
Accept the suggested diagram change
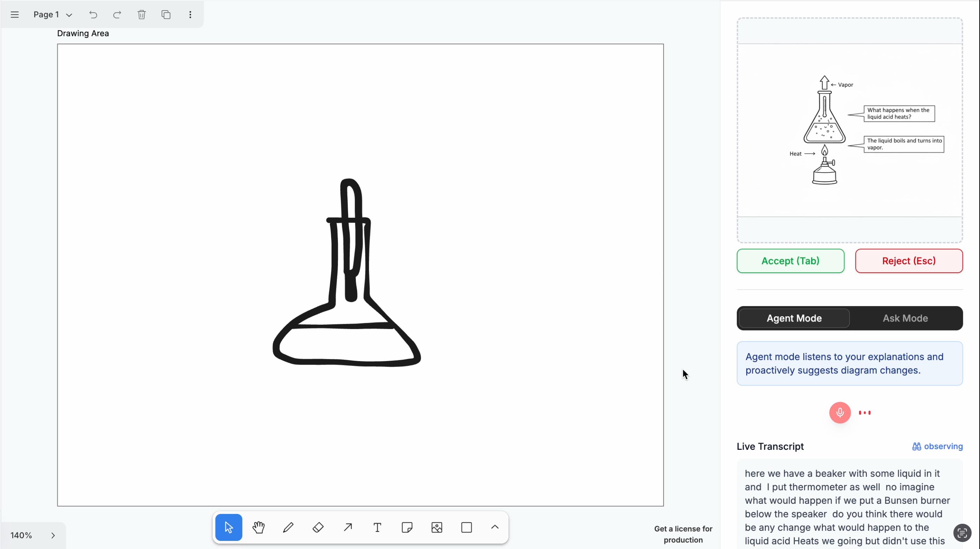(x=790, y=261)
